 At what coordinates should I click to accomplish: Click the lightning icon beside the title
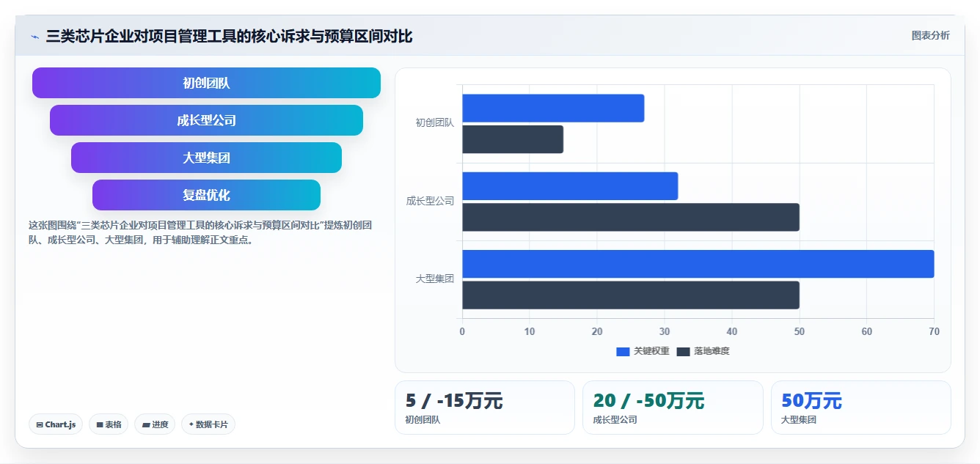click(34, 36)
